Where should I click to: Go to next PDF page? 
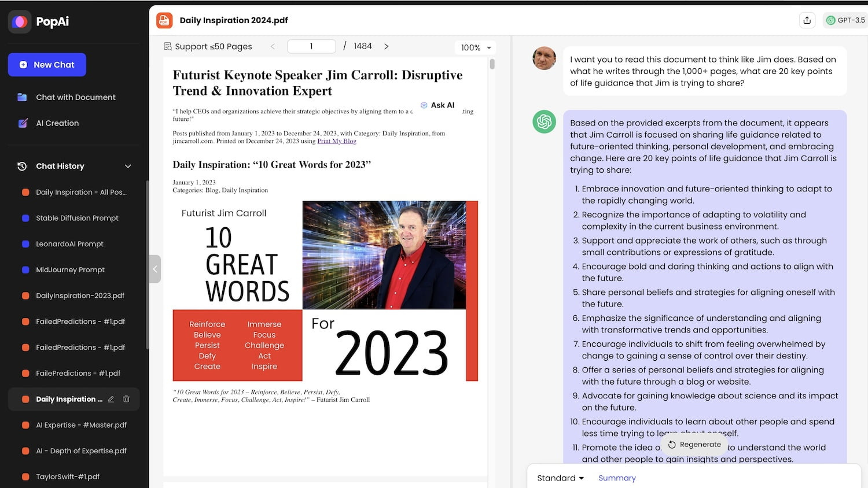coord(386,46)
